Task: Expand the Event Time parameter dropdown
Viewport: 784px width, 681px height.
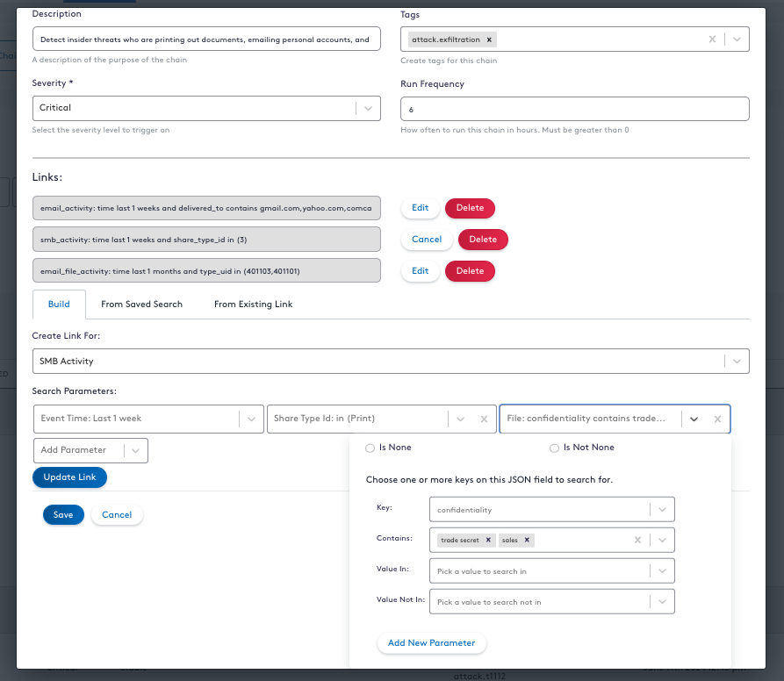Action: [251, 419]
